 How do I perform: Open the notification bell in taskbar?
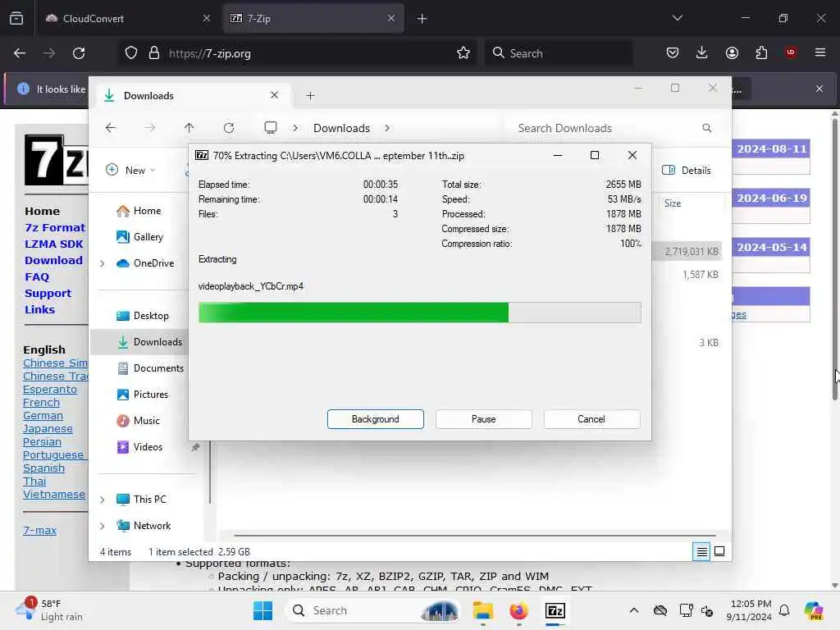(x=784, y=610)
